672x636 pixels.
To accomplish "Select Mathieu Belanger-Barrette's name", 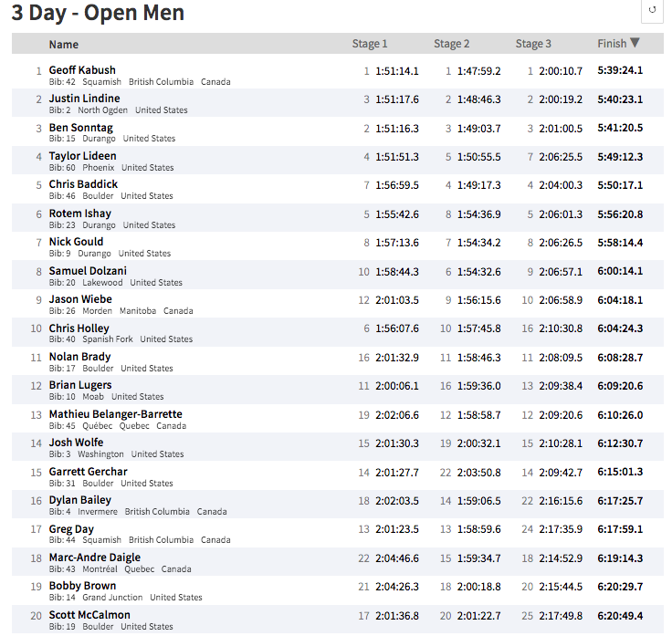I will 115,414.
